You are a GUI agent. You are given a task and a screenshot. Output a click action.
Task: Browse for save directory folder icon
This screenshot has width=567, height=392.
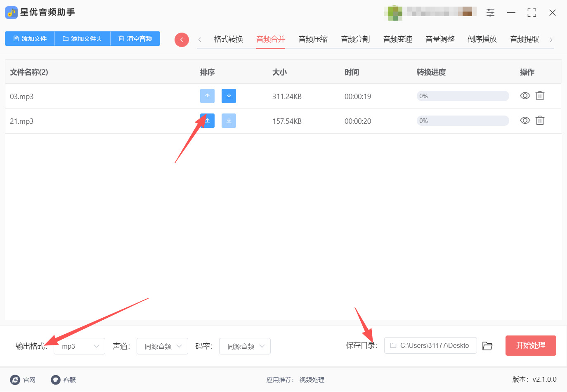[x=487, y=346]
